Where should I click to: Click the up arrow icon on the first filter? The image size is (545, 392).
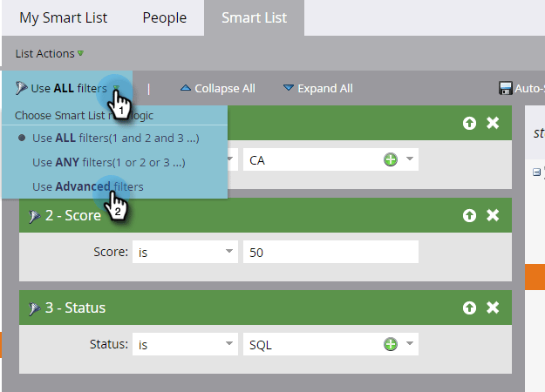click(470, 123)
